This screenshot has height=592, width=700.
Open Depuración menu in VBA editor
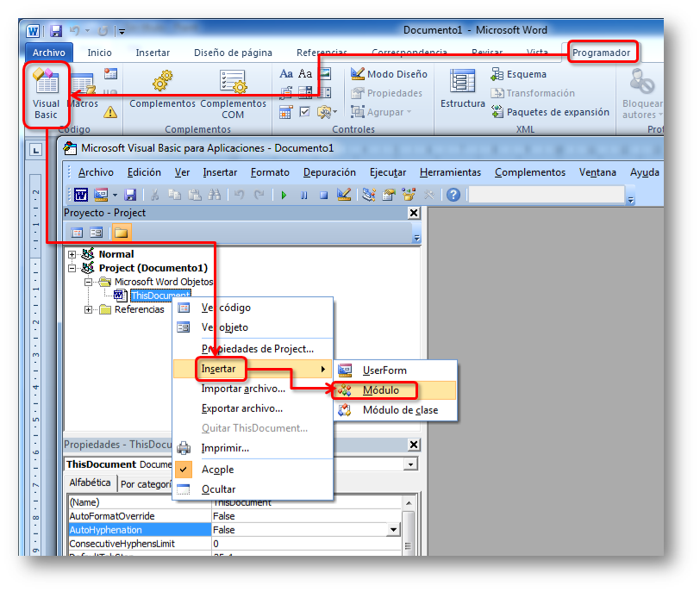pos(329,172)
